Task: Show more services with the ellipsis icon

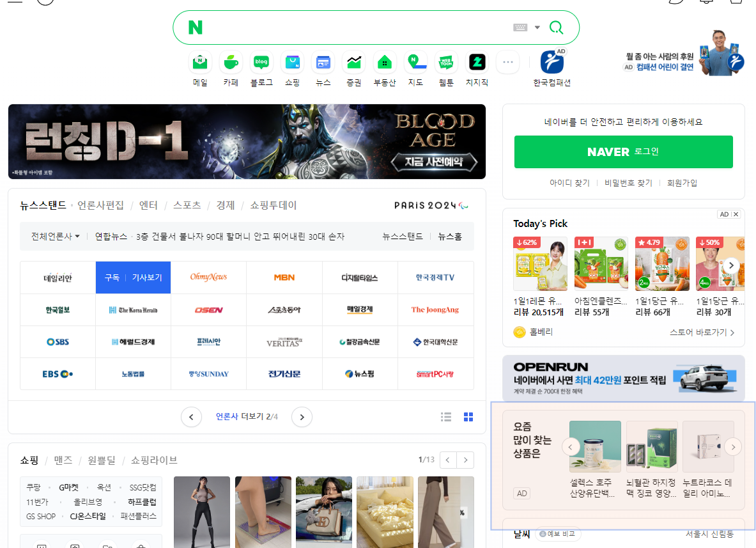Action: point(507,62)
